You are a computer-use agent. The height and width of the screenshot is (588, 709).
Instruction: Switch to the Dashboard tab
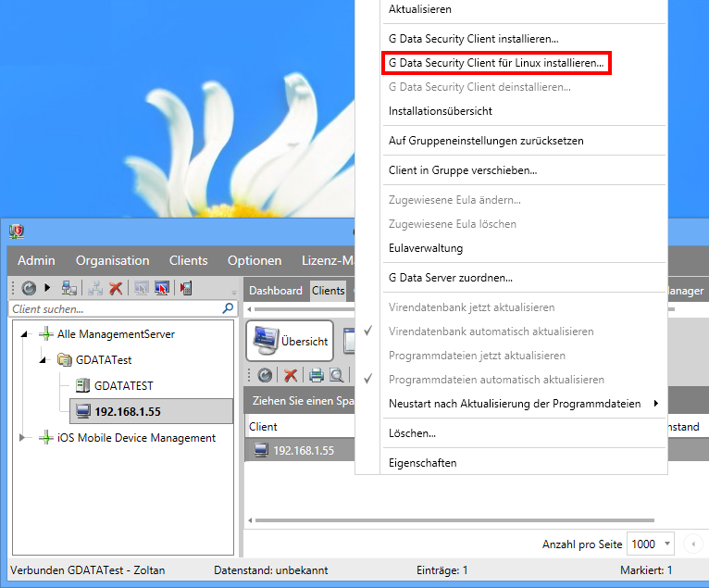coord(276,291)
